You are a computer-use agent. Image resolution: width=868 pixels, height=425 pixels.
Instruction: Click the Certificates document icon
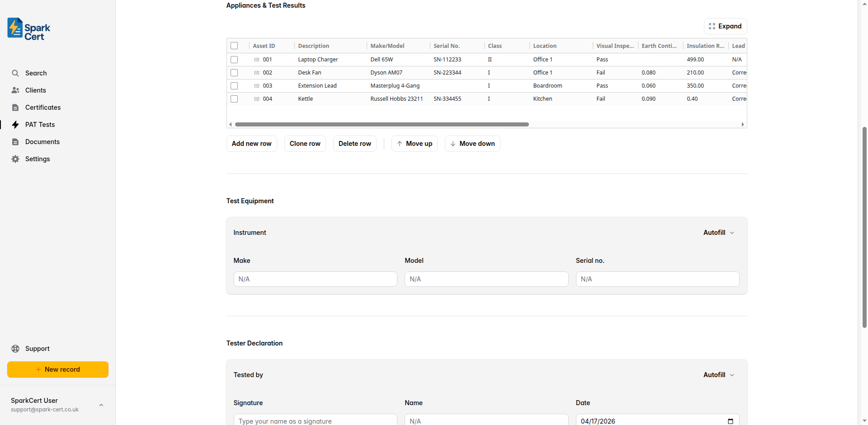(x=15, y=107)
